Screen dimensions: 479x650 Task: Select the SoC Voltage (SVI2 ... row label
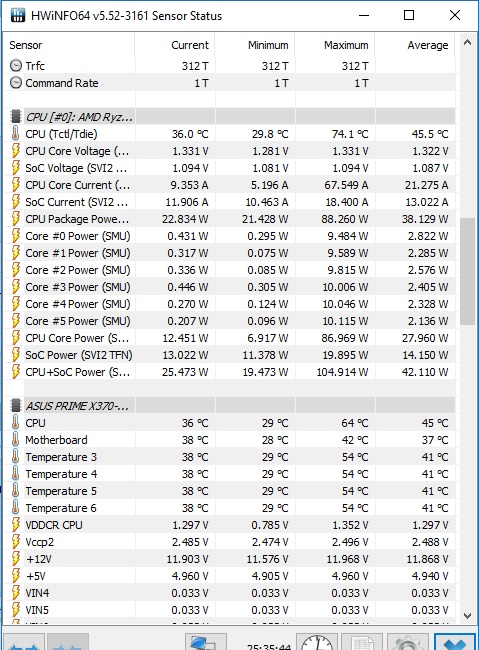click(x=76, y=168)
